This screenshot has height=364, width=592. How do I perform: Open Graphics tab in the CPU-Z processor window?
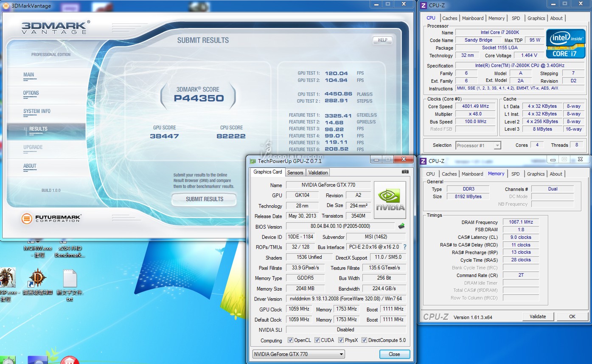(x=536, y=18)
